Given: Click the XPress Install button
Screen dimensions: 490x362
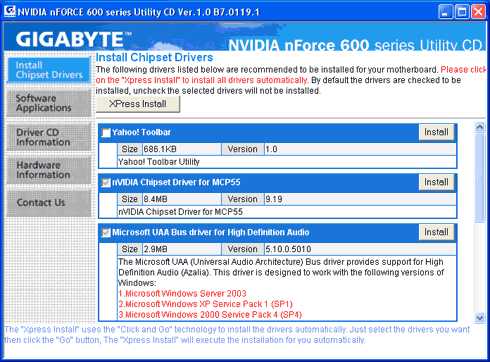Looking at the screenshot, I should point(138,104).
